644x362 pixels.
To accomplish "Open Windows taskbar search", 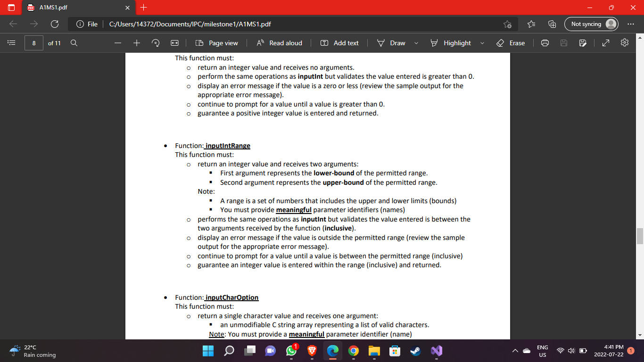I will click(x=229, y=351).
